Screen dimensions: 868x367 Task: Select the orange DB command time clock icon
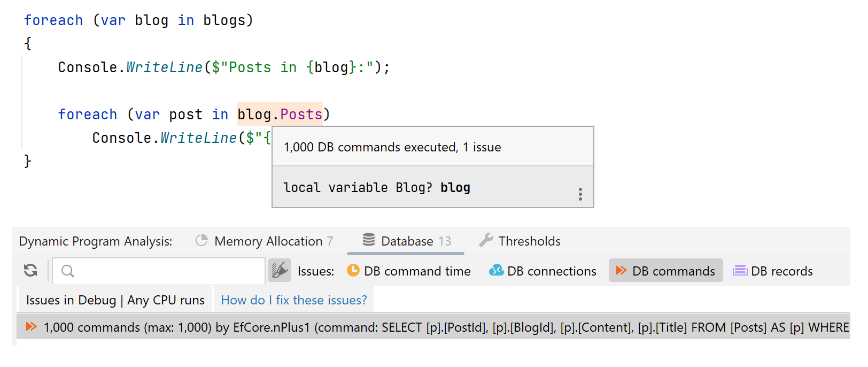coord(353,271)
